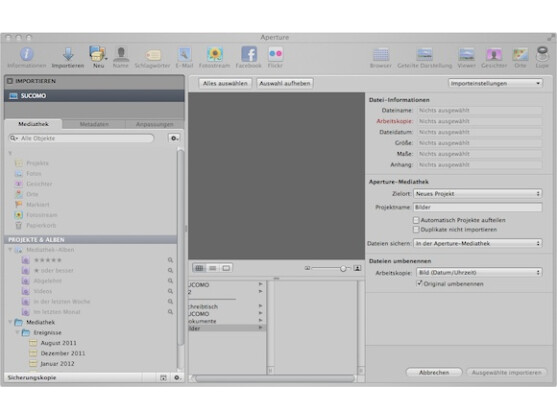This screenshot has width=557, height=418.
Task: Click the E-Mail toolbar icon
Action: pos(184,54)
